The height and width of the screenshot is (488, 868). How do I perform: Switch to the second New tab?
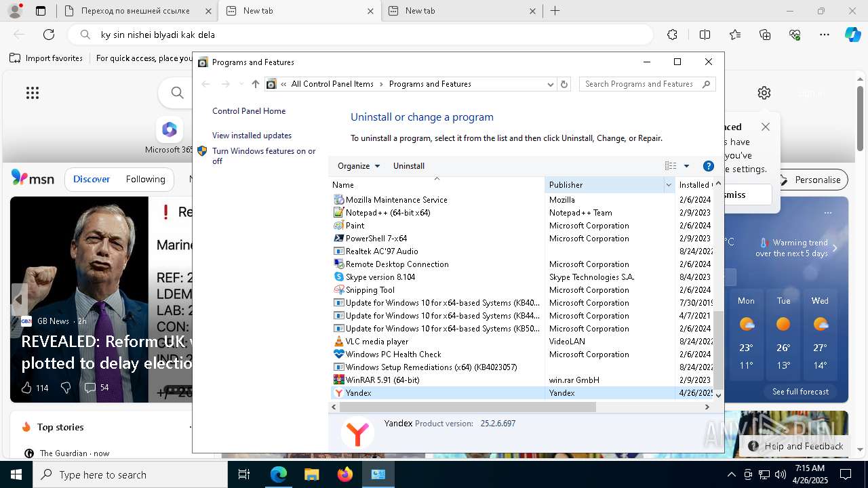coord(300,11)
